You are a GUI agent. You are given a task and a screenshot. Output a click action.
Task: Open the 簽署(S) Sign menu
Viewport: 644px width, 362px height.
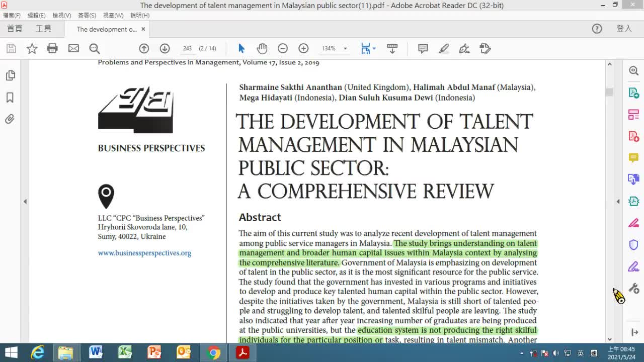87,16
